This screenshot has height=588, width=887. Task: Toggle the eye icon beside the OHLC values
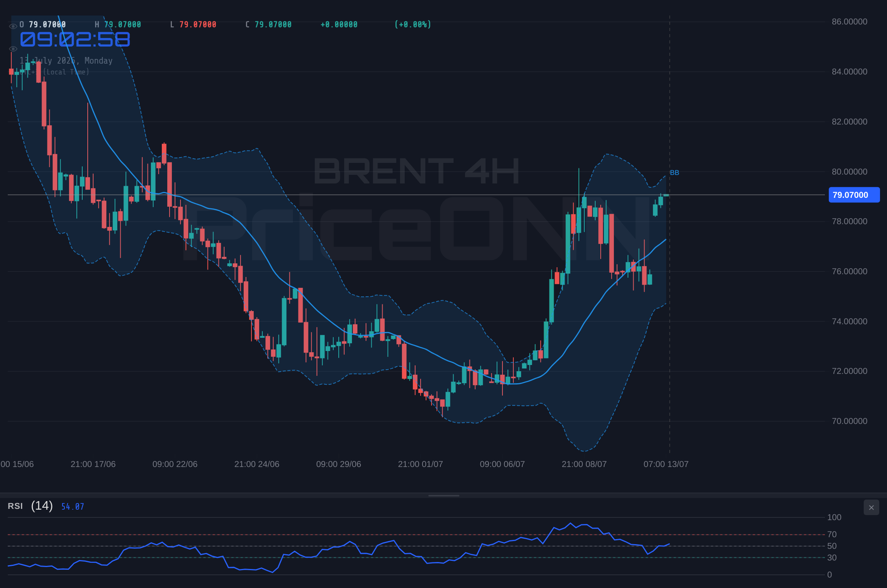click(x=13, y=26)
